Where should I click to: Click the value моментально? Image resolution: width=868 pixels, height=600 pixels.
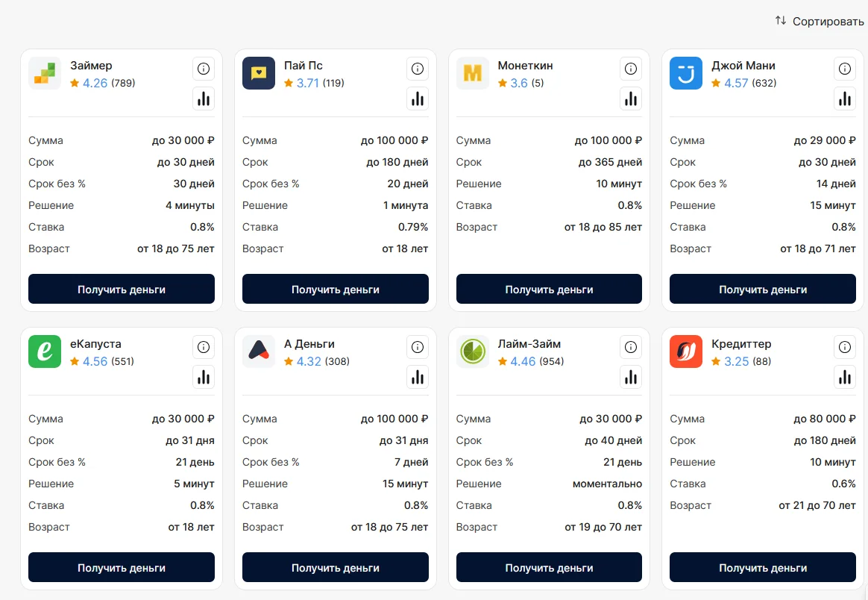point(607,484)
